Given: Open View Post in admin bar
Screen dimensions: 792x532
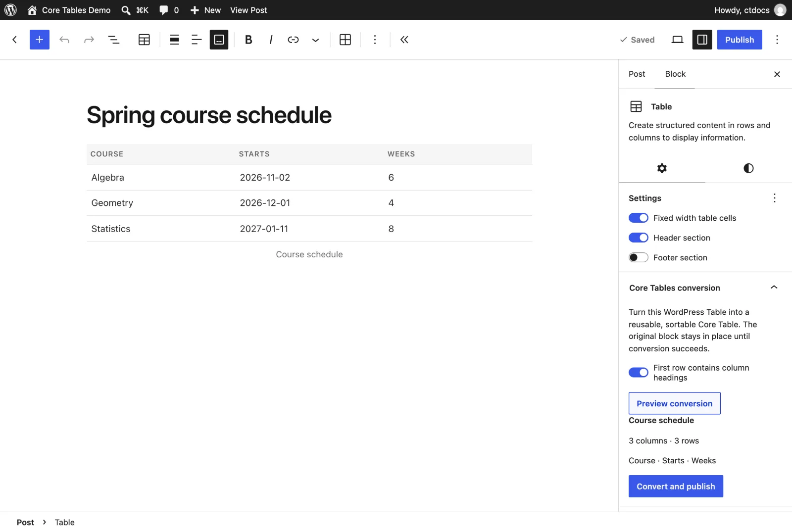Looking at the screenshot, I should (x=248, y=10).
